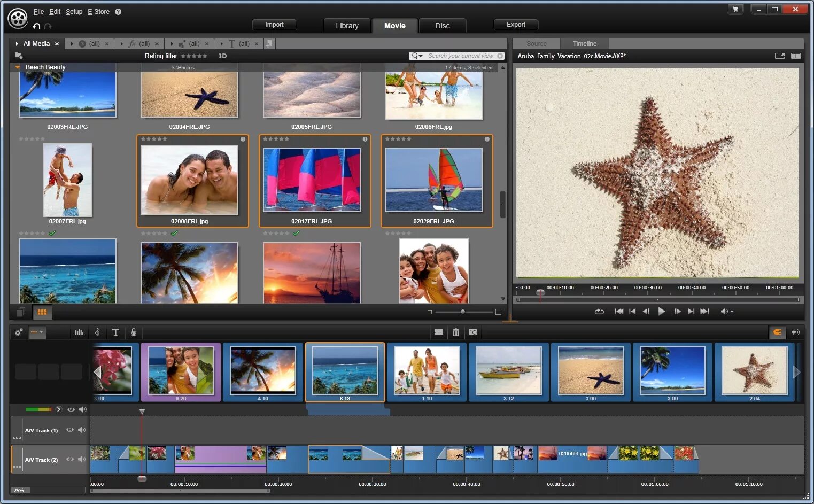Play the timeline preview
This screenshot has width=814, height=504.
[662, 312]
